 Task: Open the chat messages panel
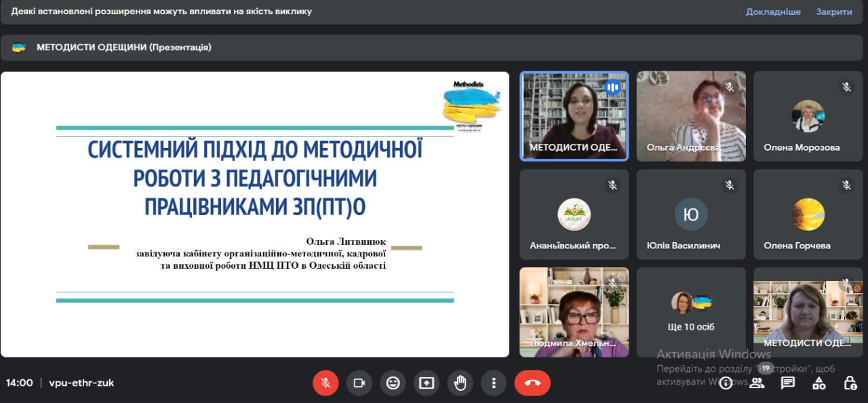[788, 383]
